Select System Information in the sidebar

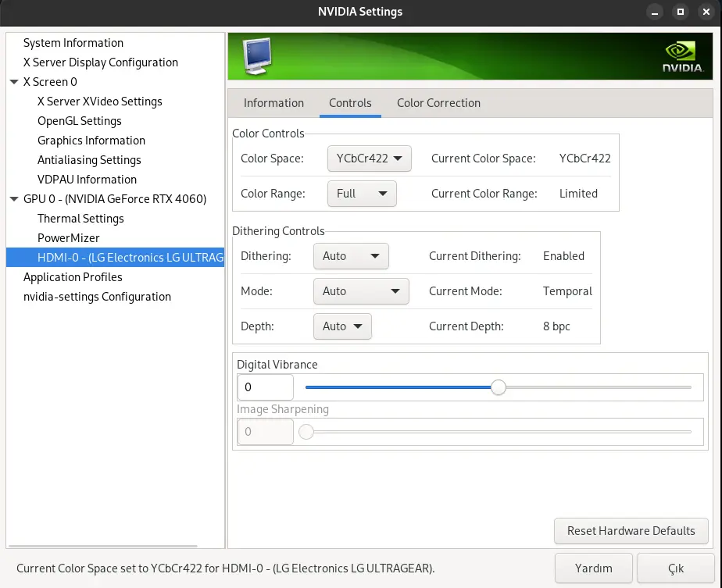(73, 43)
